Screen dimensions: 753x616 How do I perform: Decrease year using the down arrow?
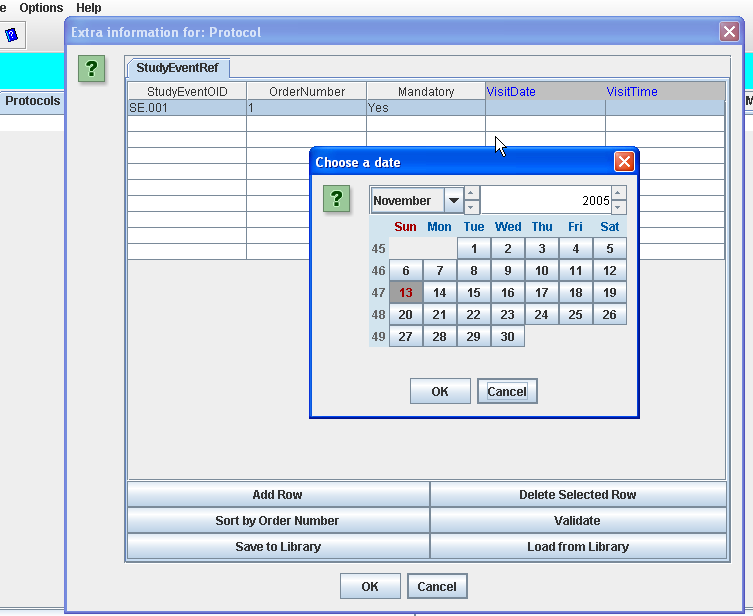click(619, 208)
